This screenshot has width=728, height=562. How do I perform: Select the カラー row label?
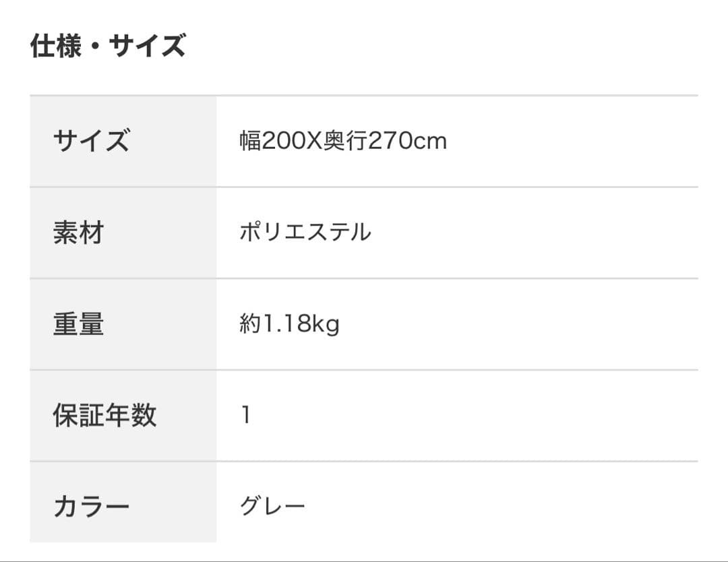pyautogui.click(x=92, y=506)
